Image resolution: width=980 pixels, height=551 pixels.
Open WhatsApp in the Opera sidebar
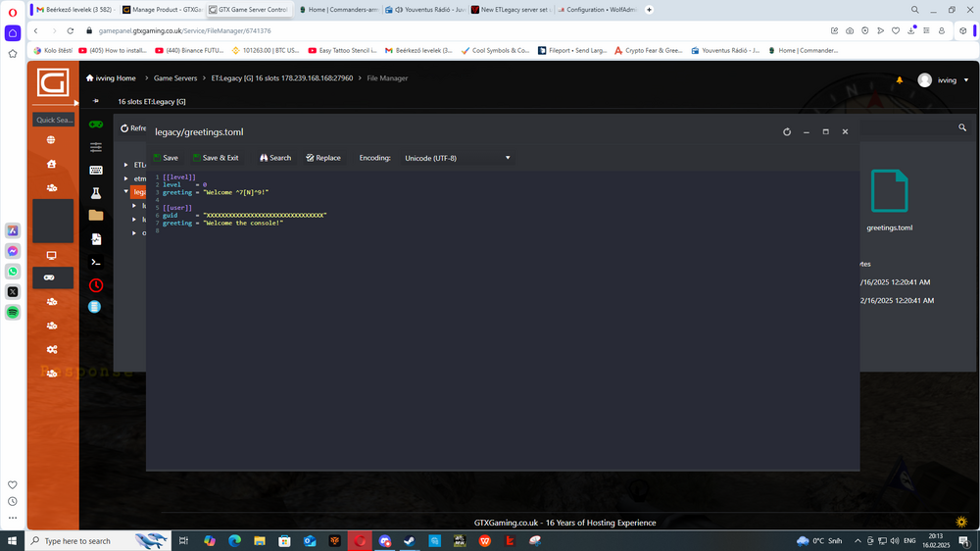13,272
